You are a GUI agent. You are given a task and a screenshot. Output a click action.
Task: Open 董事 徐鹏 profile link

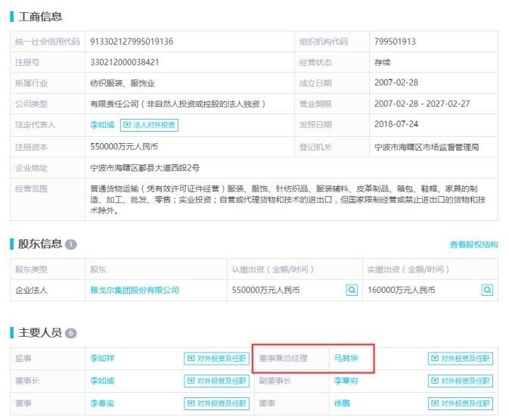point(340,403)
